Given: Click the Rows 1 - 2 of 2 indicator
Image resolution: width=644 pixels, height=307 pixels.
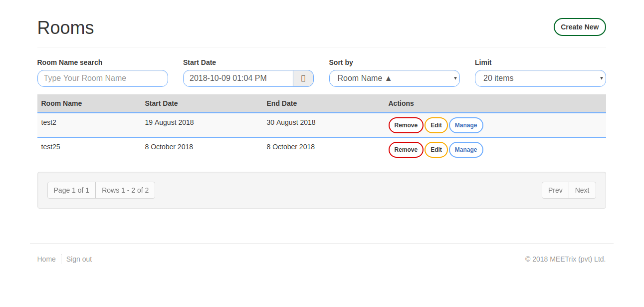Looking at the screenshot, I should [125, 190].
